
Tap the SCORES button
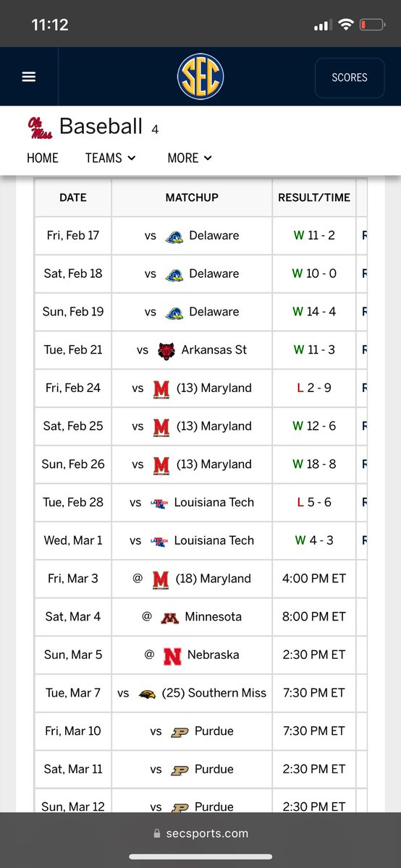[350, 77]
